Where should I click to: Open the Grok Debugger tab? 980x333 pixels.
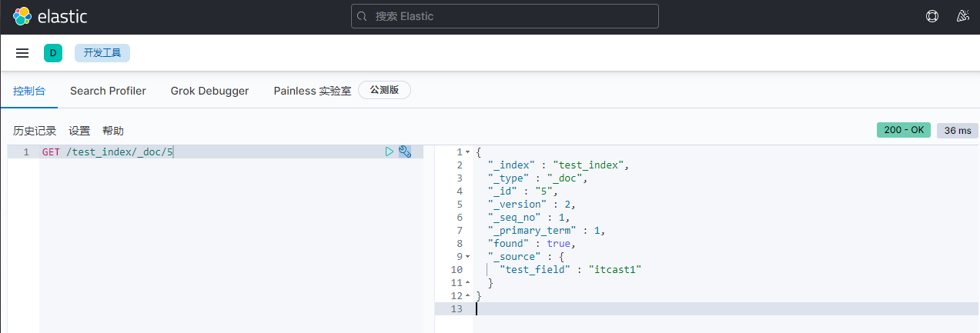point(209,91)
